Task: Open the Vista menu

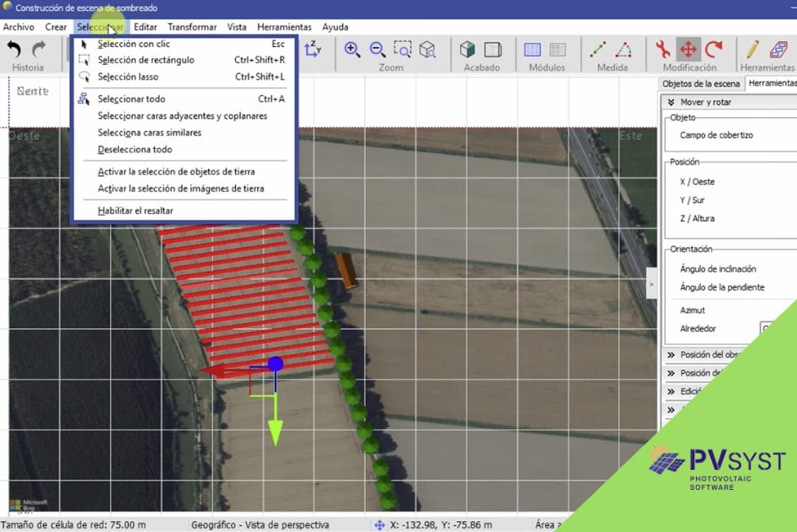Action: coord(237,27)
